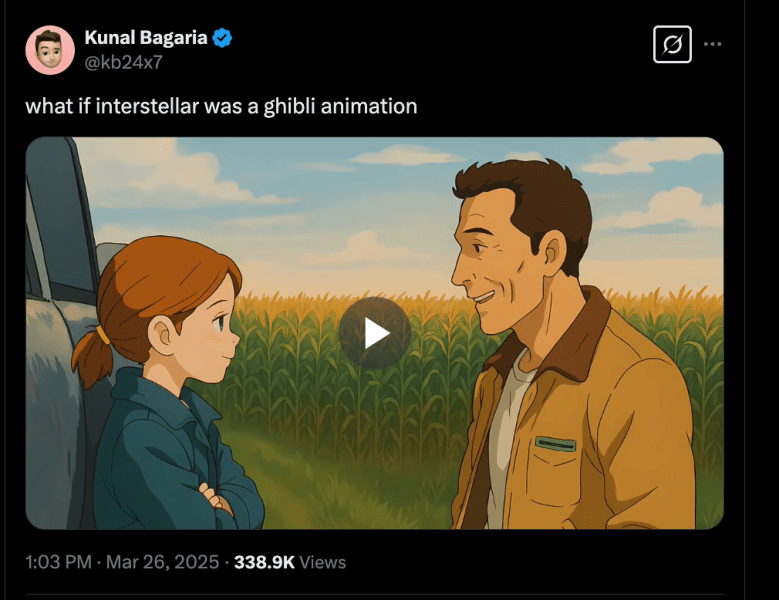779x600 pixels.
Task: Click the Grok slash-square icon
Action: coord(672,44)
